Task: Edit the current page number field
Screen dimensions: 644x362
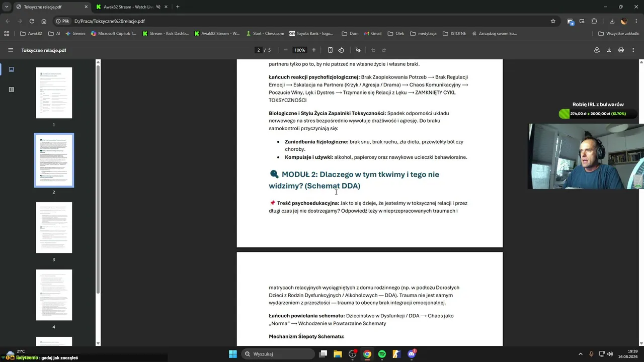Action: [x=259, y=50]
